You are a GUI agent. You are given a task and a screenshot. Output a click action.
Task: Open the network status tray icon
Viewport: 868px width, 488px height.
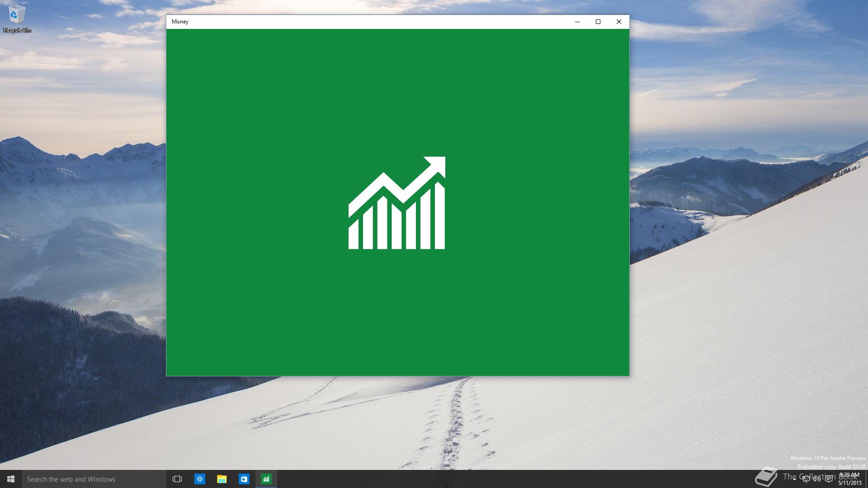(806, 479)
